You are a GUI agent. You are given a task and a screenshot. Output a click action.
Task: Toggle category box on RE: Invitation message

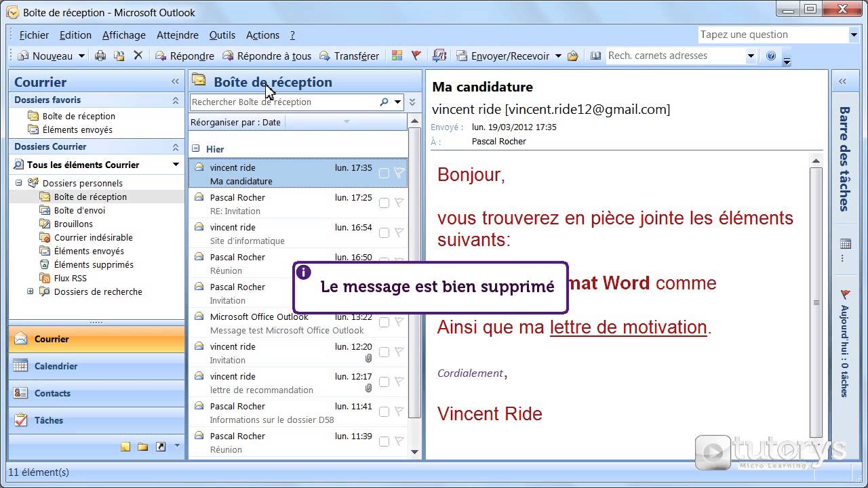(x=384, y=203)
